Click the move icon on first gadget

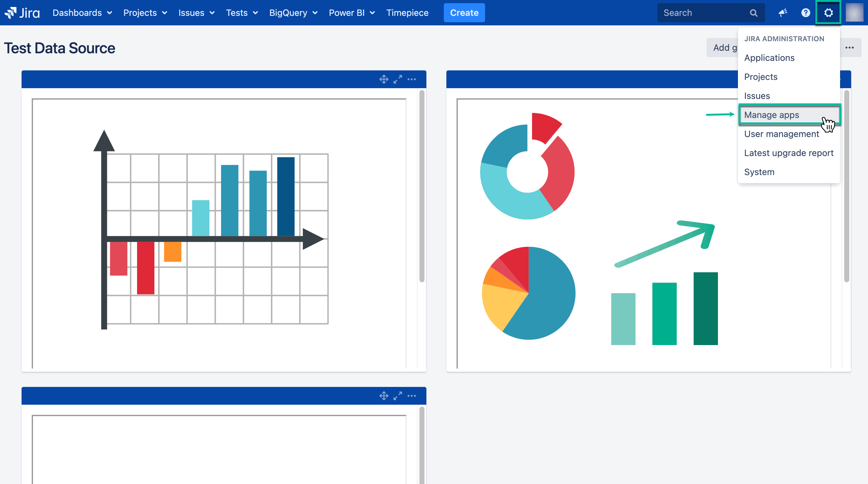click(384, 79)
